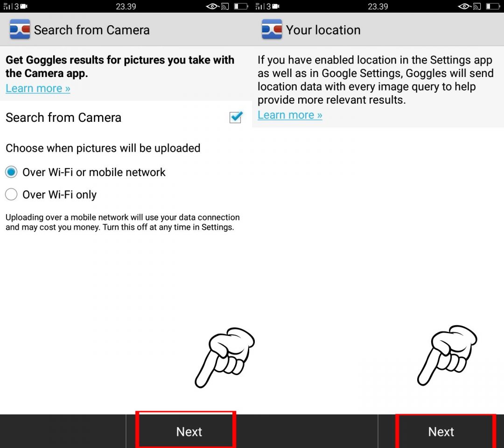The height and width of the screenshot is (448, 504).
Task: Click 'Uploading over a mobile network' notice text
Action: (122, 222)
